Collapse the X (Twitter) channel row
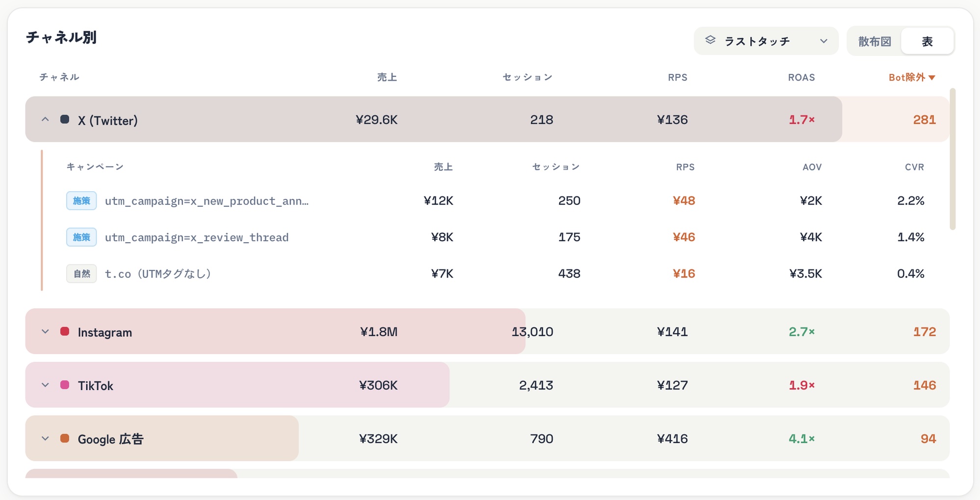 coord(45,120)
